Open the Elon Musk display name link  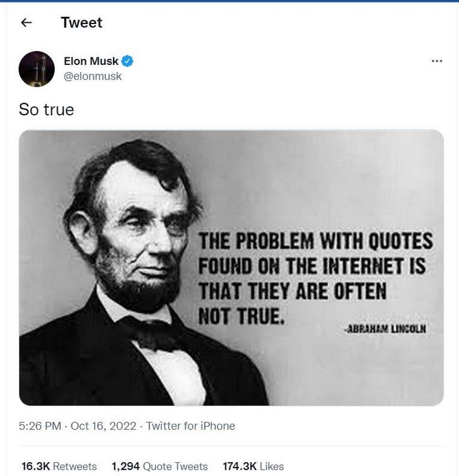click(91, 61)
